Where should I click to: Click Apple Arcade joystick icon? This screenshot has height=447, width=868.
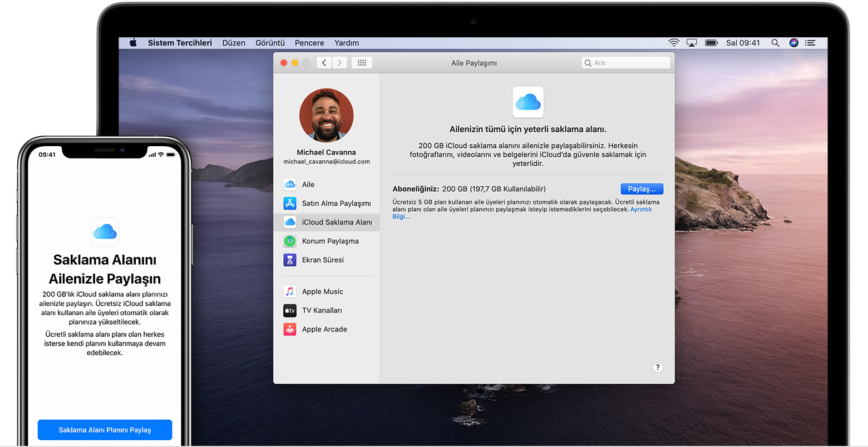click(x=290, y=329)
